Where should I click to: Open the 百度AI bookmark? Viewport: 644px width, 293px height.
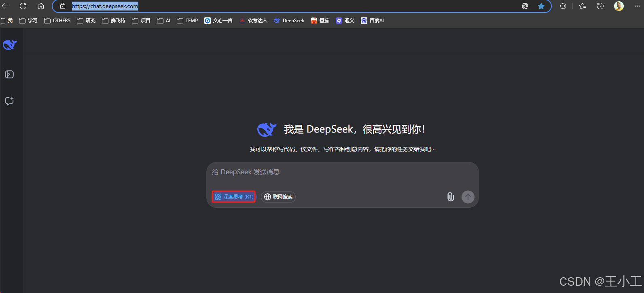coord(372,21)
